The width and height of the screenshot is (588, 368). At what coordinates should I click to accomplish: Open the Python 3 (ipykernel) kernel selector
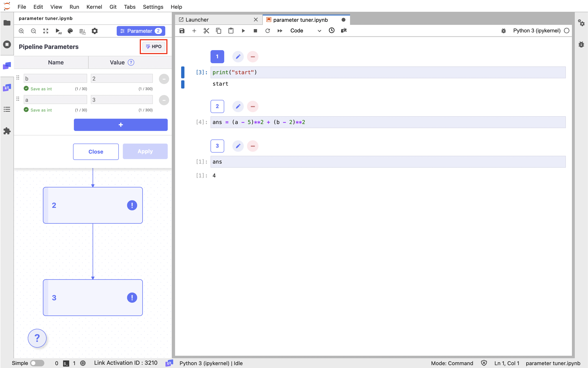click(536, 31)
